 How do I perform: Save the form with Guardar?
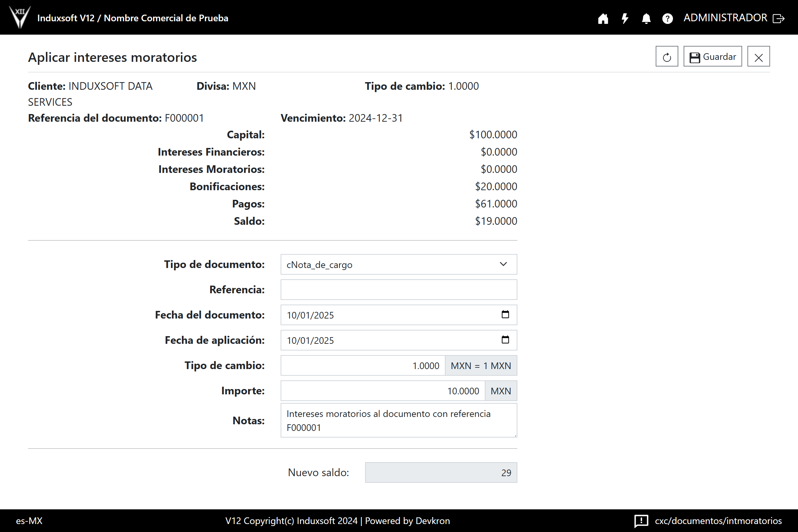713,56
